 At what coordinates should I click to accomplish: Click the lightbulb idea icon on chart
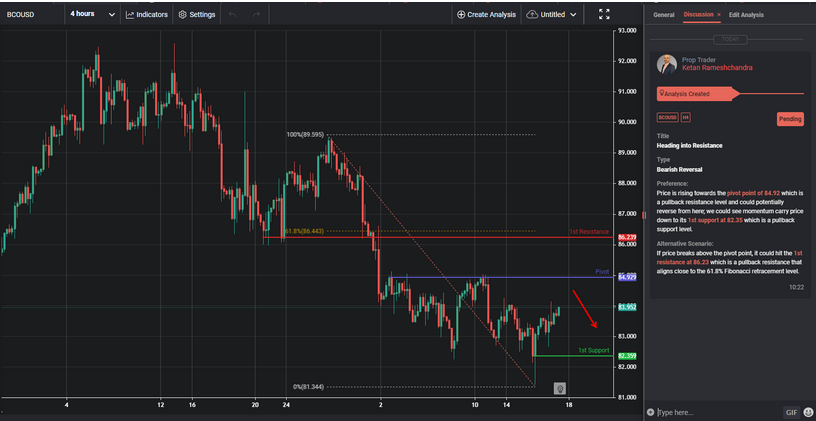coord(560,388)
